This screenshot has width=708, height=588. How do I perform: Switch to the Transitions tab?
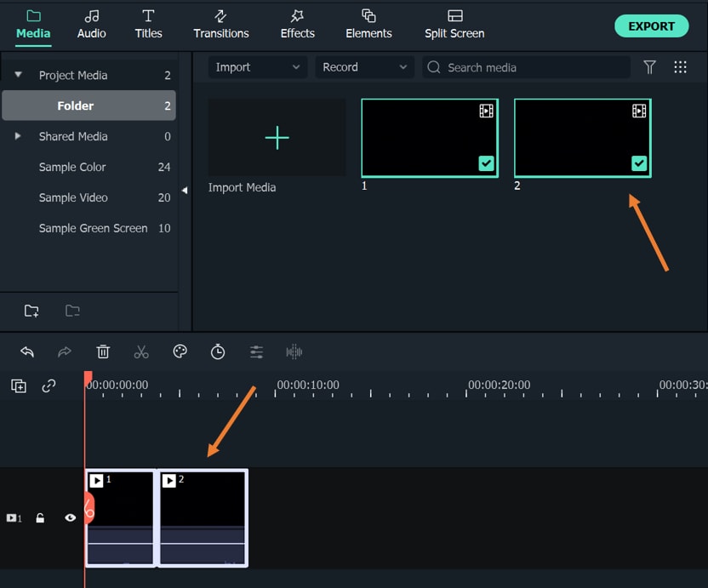click(220, 25)
